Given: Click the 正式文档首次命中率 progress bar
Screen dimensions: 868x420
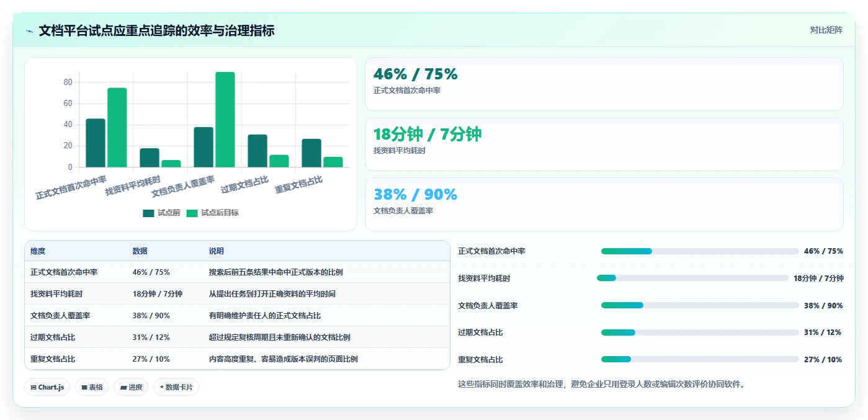Looking at the screenshot, I should click(700, 251).
